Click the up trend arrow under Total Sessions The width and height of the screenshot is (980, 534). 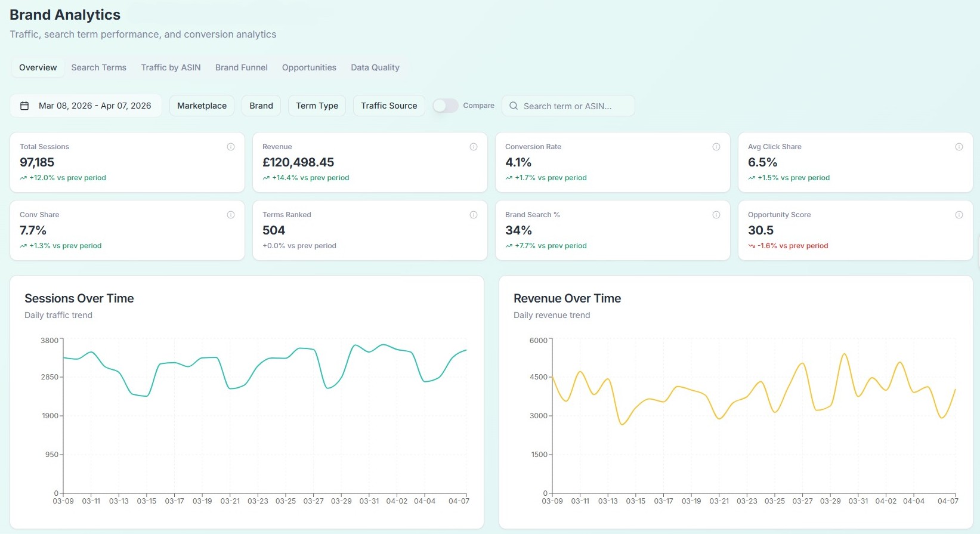[x=23, y=178]
